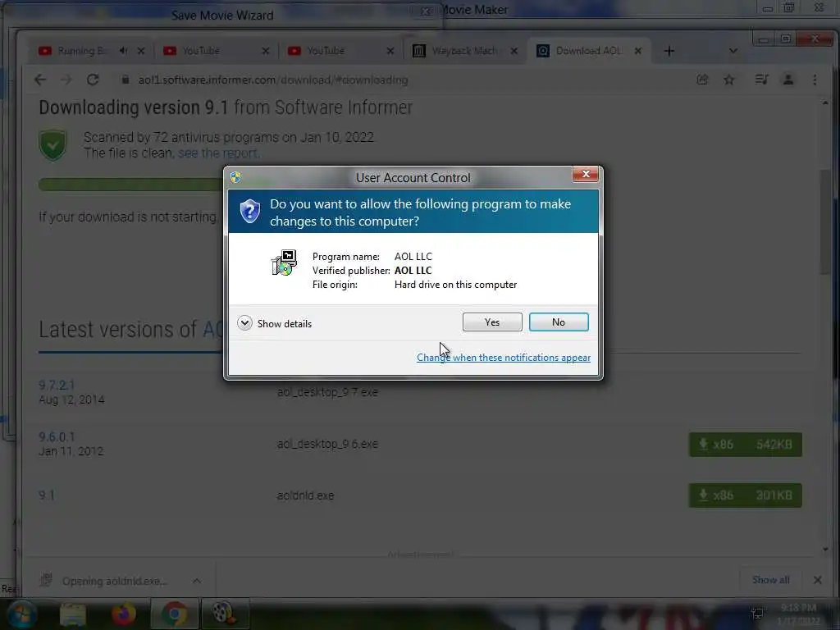This screenshot has height=630, width=840.
Task: Click Show all downloads
Action: click(770, 580)
